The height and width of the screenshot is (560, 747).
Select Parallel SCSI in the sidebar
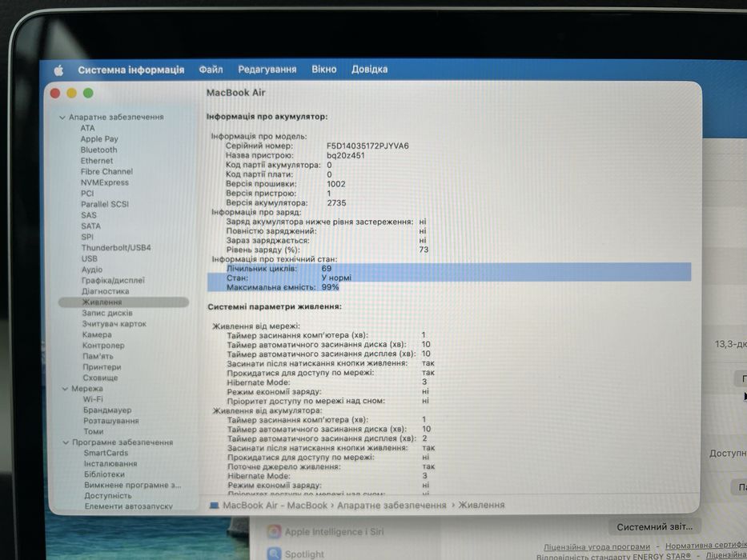pyautogui.click(x=105, y=204)
